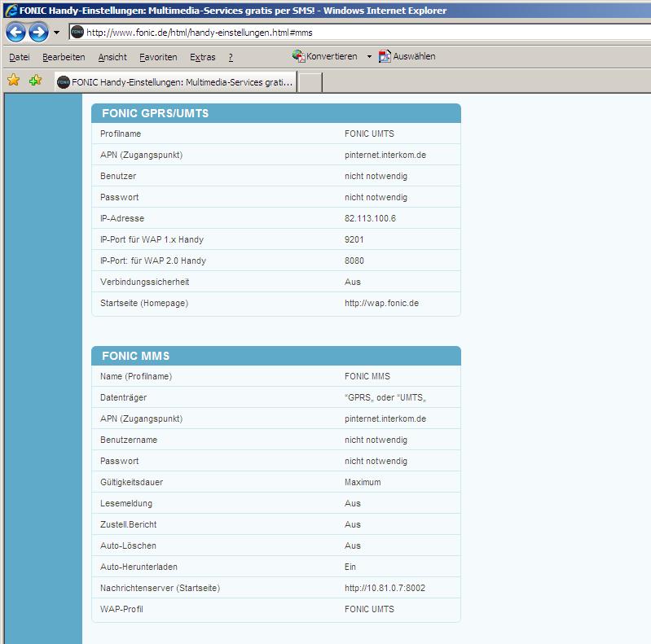Select the Profilname value FONIC UMTS
Viewport: 651px width, 644px height.
369,134
